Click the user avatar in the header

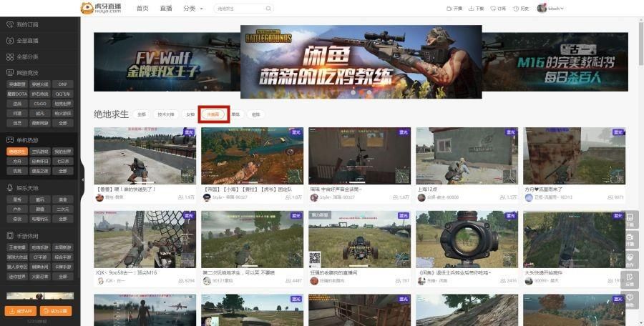tap(542, 8)
